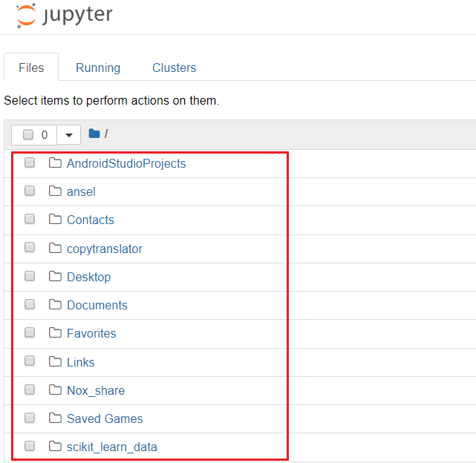Check the Saved Games folder checkbox
This screenshot has height=463, width=476.
click(x=30, y=418)
